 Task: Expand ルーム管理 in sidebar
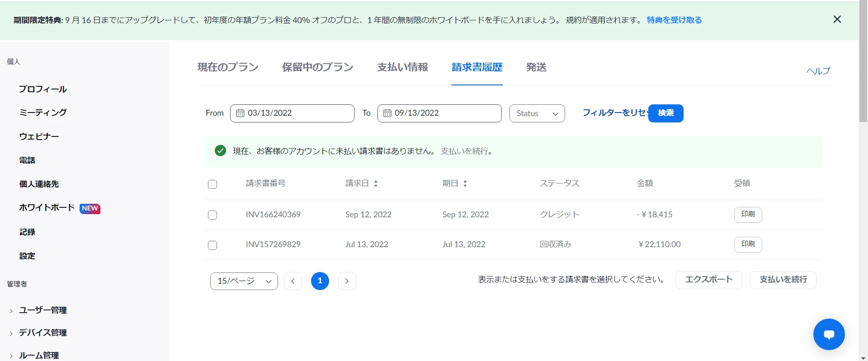pos(39,356)
